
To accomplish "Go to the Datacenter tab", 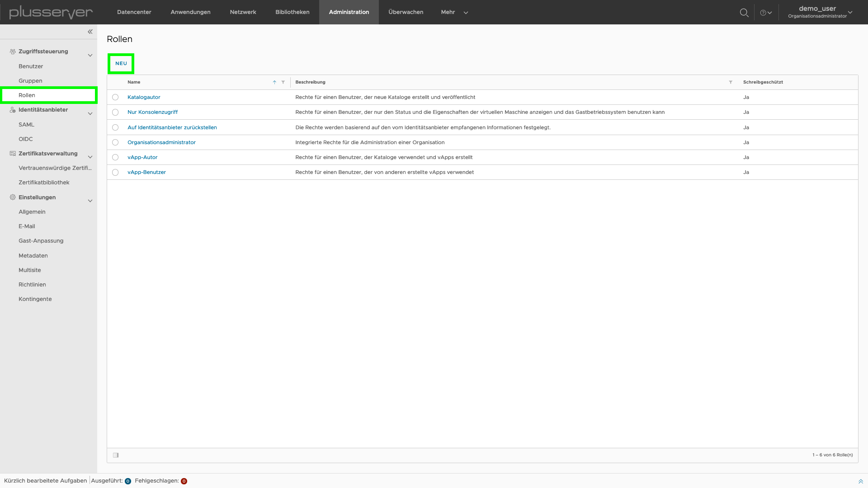I will pos(134,12).
